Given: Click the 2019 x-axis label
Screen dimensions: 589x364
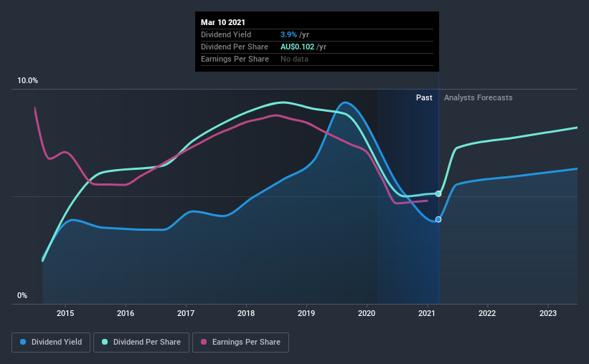Looking at the screenshot, I should tap(306, 313).
